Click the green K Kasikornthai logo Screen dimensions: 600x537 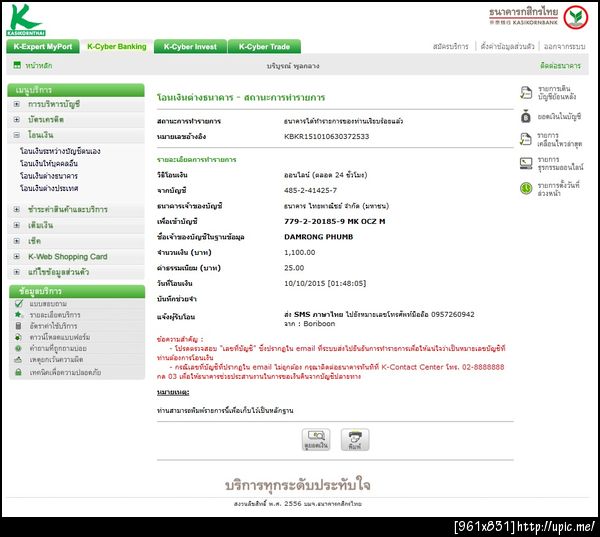pos(25,20)
